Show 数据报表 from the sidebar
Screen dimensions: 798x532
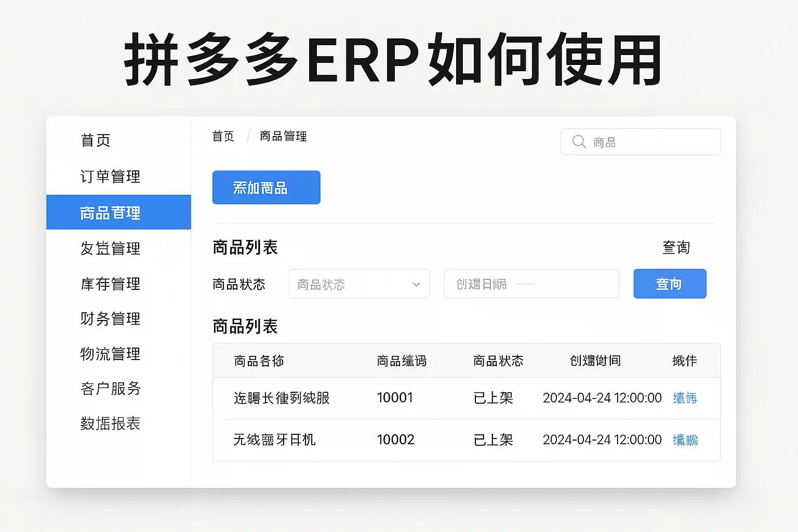click(x=110, y=423)
